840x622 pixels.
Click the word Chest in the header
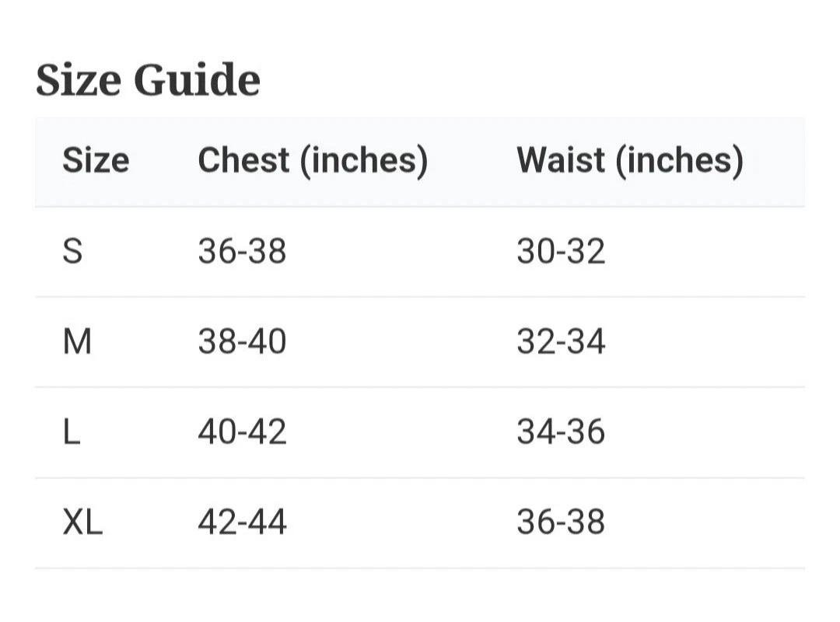[243, 159]
